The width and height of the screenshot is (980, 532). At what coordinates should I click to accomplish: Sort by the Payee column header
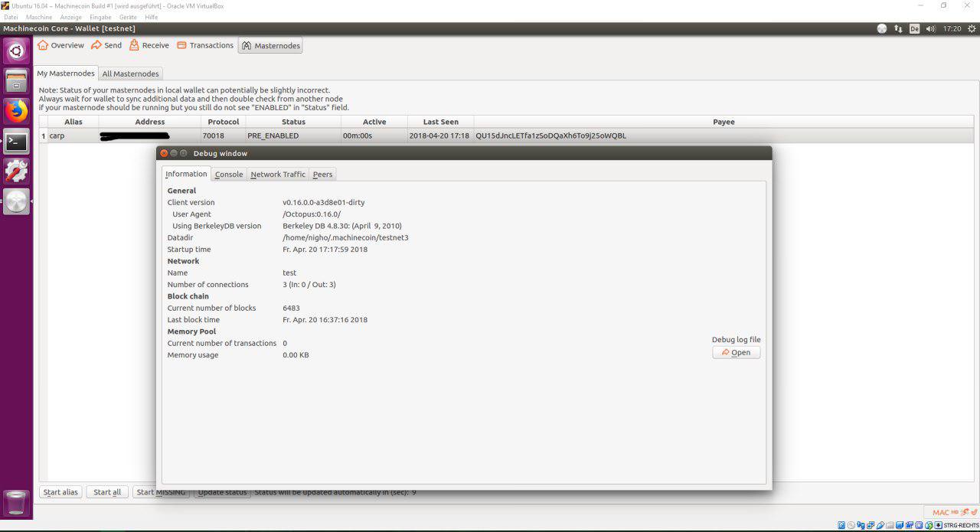(x=724, y=122)
